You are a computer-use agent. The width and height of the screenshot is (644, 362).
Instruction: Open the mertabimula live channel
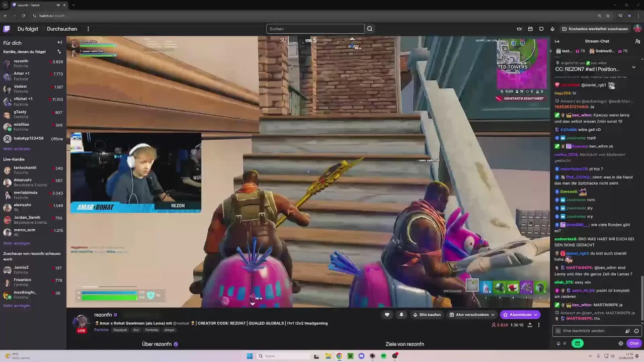(33, 195)
